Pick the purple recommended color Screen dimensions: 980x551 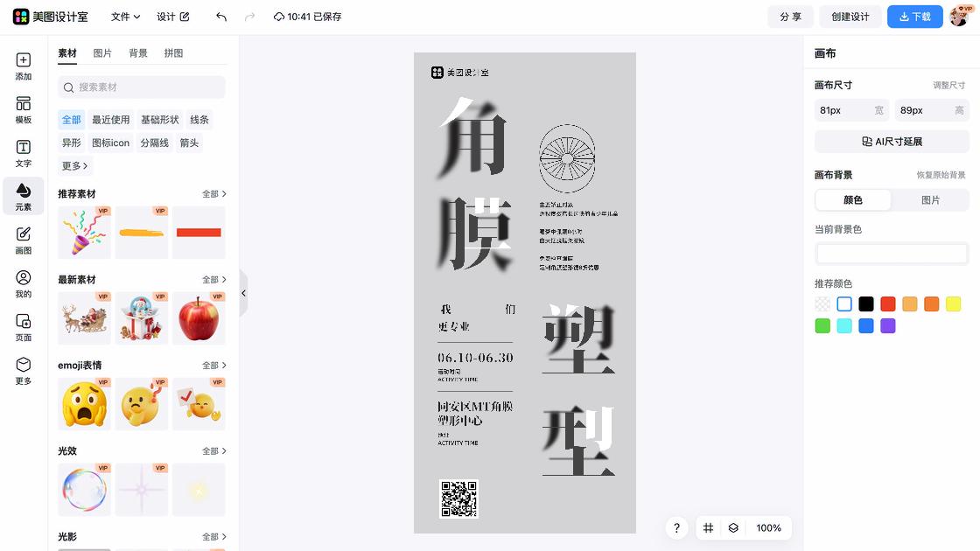888,326
